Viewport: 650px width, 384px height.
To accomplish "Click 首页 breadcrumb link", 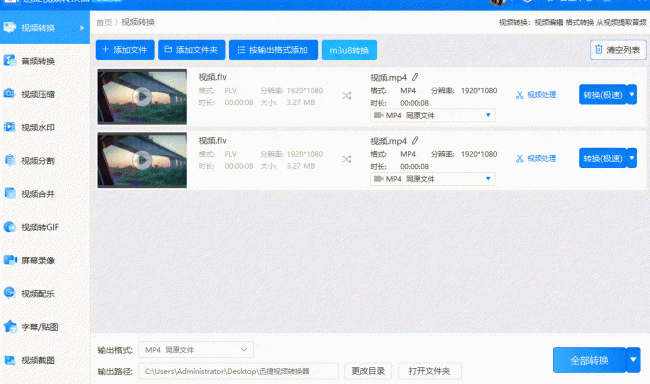I will click(x=104, y=22).
